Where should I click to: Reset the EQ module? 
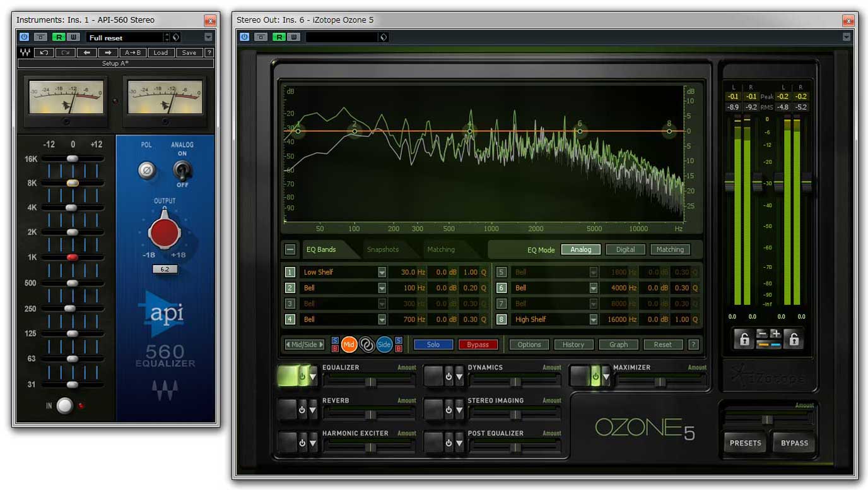click(x=663, y=345)
